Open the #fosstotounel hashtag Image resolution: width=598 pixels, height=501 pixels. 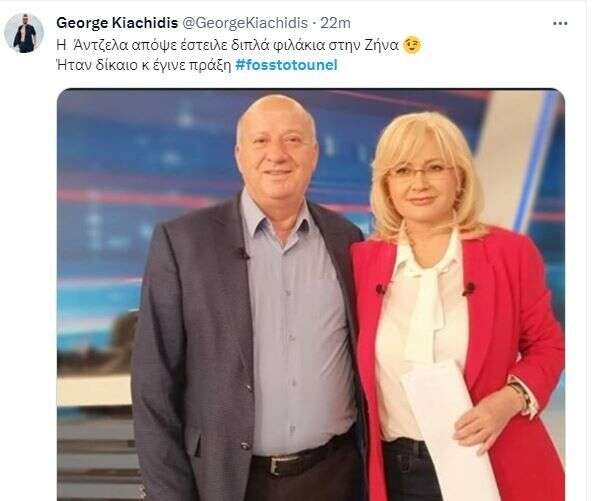point(286,65)
